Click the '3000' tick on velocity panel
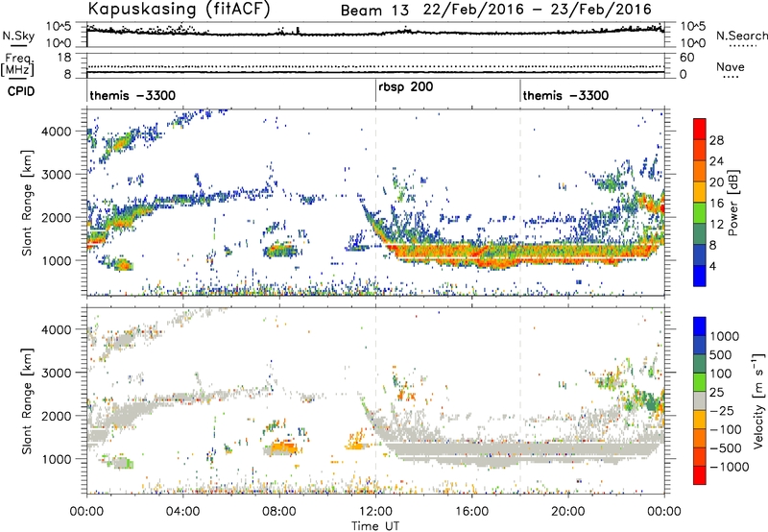Image resolution: width=768 pixels, height=532 pixels. tap(57, 373)
